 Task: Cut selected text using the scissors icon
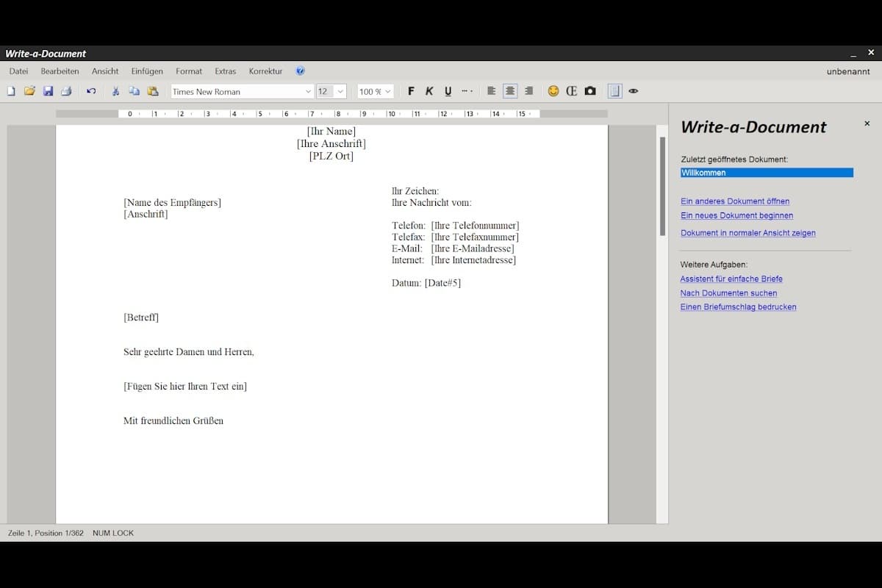pyautogui.click(x=115, y=90)
